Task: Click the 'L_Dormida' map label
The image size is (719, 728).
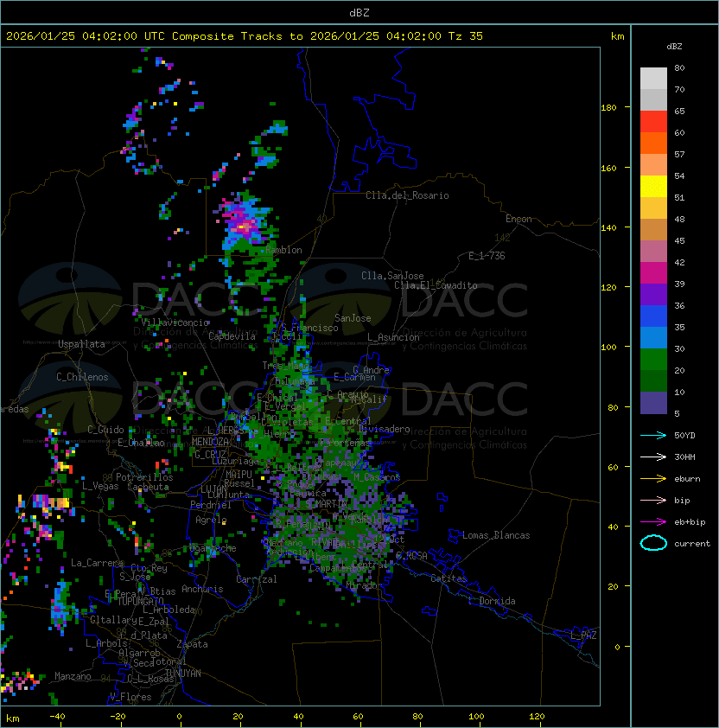Action: click(492, 601)
